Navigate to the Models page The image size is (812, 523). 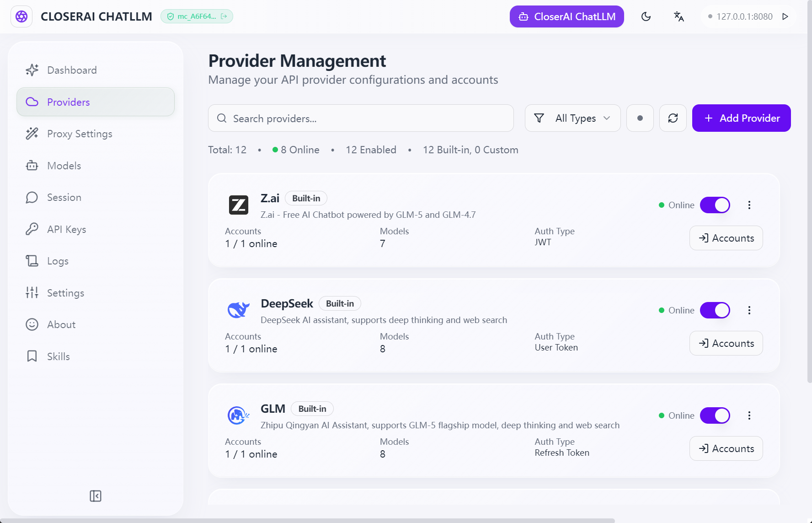(x=96, y=166)
